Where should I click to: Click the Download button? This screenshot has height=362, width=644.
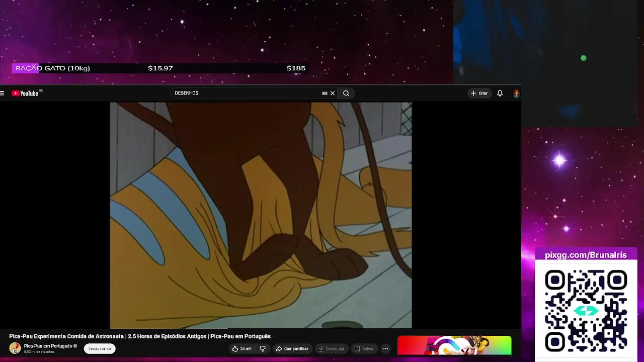[332, 348]
